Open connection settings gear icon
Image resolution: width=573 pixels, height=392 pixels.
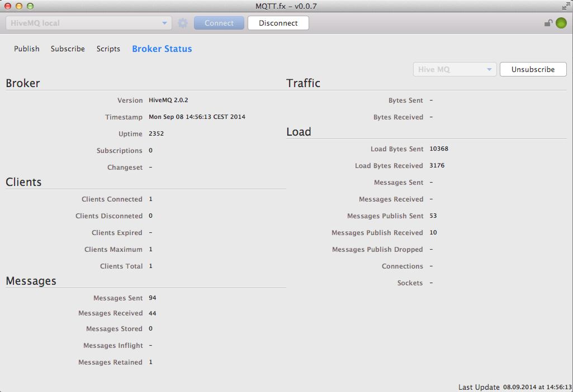(183, 23)
